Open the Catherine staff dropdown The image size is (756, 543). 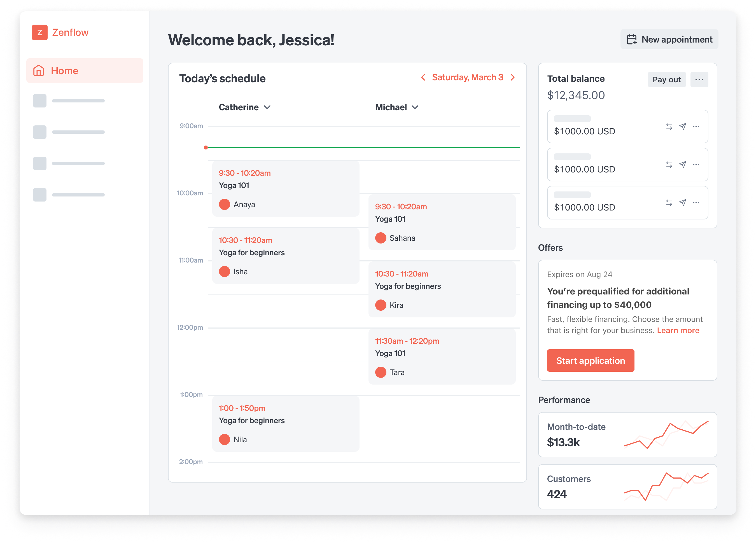245,107
